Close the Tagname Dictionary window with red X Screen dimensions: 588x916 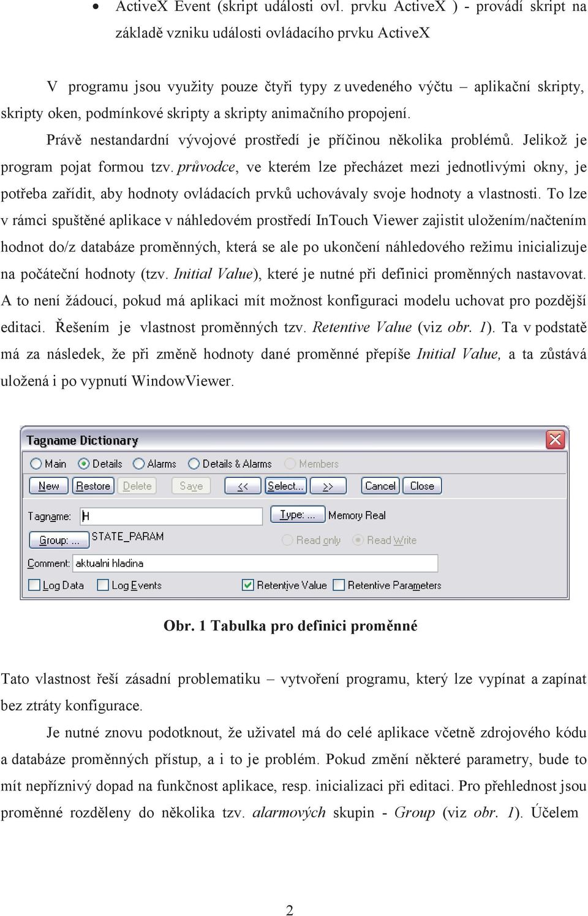tap(555, 439)
